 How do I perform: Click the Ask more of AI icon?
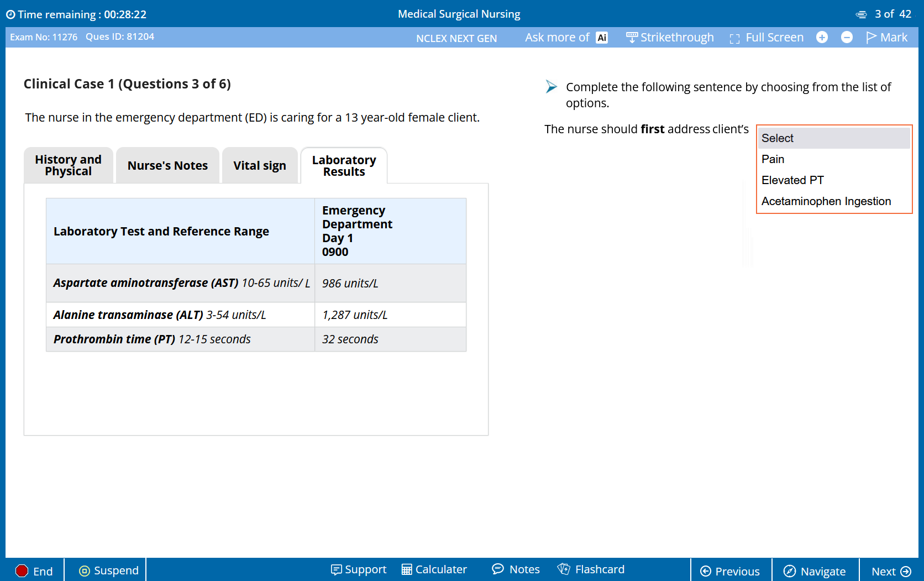click(x=602, y=38)
